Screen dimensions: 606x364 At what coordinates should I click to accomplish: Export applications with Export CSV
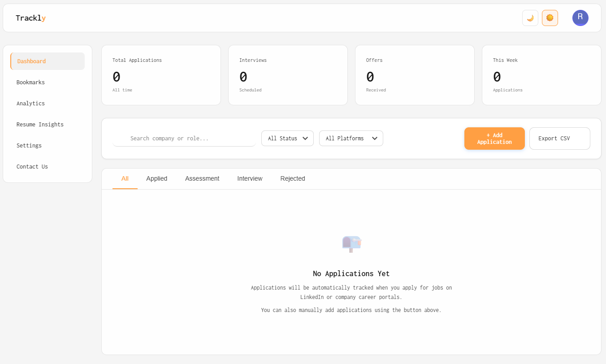pyautogui.click(x=559, y=138)
